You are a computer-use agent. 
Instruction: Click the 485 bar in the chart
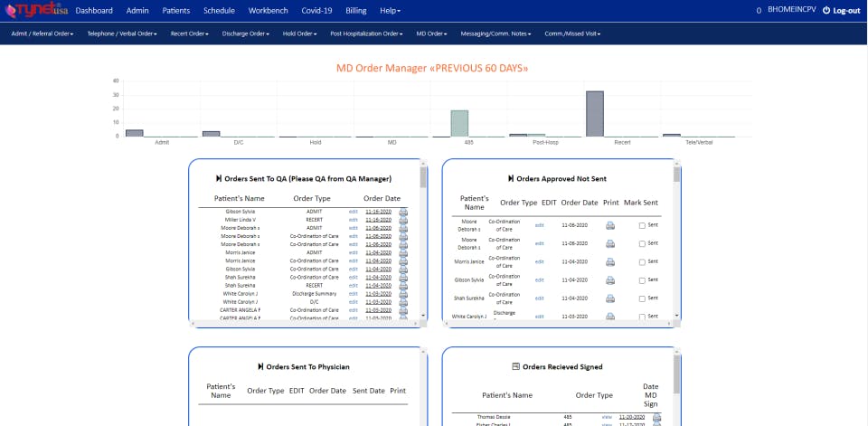click(x=459, y=123)
